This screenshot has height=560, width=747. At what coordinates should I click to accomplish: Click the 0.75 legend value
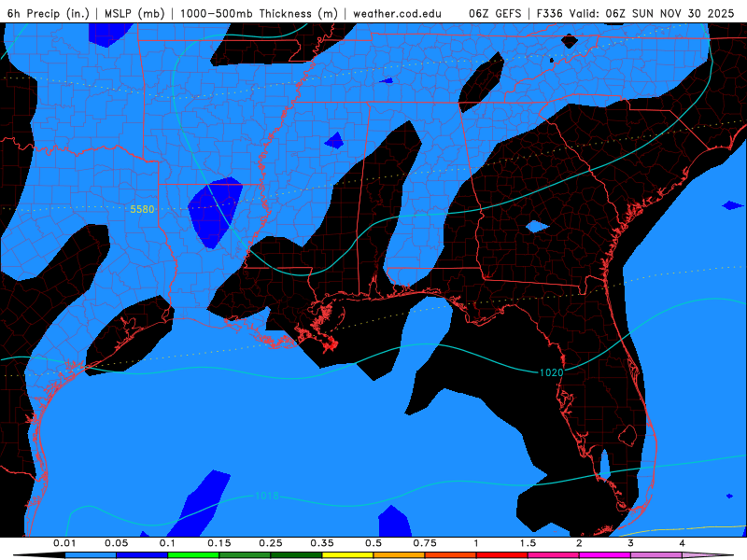(425, 543)
